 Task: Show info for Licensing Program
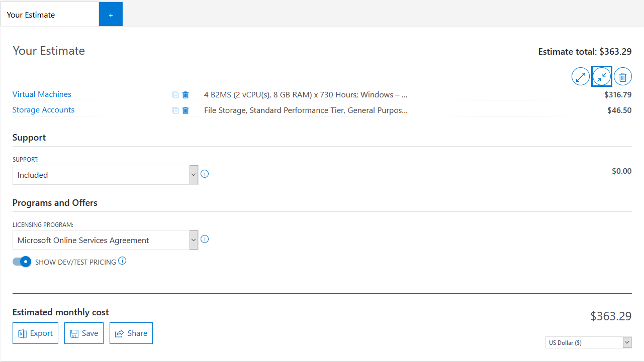click(x=205, y=239)
